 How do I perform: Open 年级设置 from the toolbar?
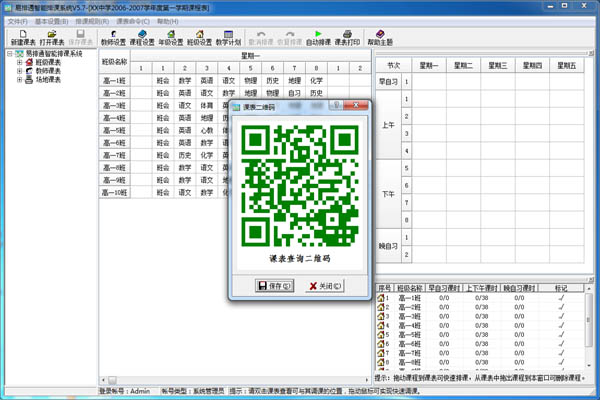pos(171,38)
